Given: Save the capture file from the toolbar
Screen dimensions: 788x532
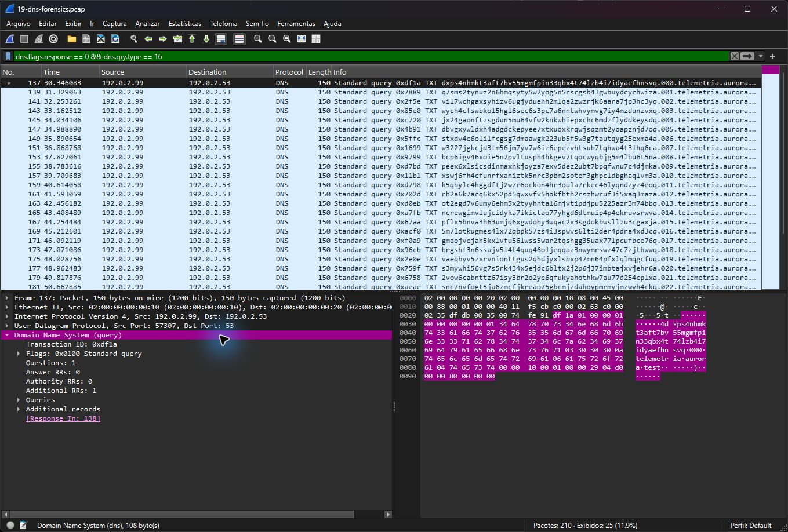Looking at the screenshot, I should tap(86, 39).
